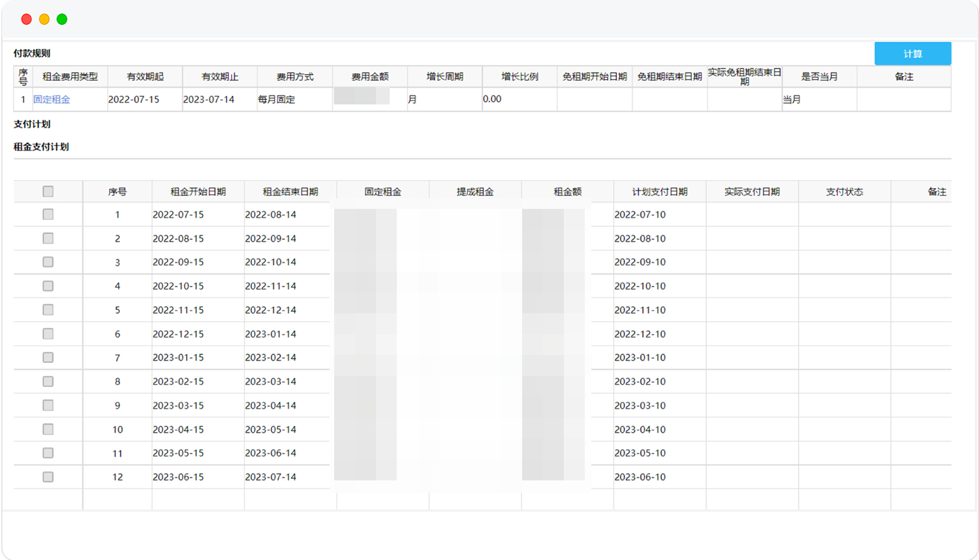979x560 pixels.
Task: Click the 实际支付日期 column header
Action: 753,192
